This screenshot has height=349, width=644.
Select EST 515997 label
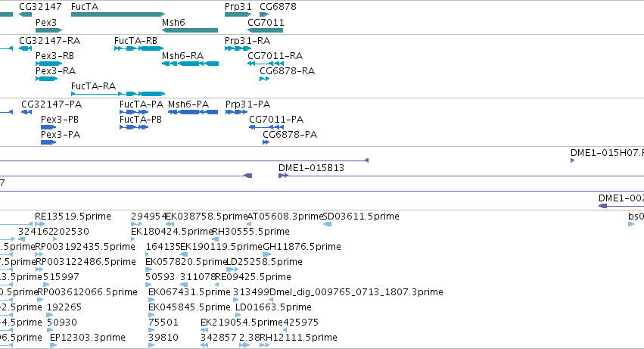(x=61, y=277)
